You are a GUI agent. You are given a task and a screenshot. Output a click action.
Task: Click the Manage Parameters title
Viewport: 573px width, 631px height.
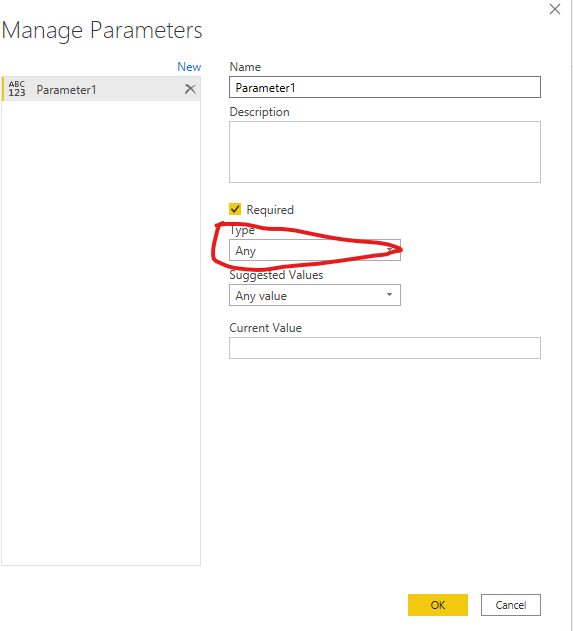[102, 31]
